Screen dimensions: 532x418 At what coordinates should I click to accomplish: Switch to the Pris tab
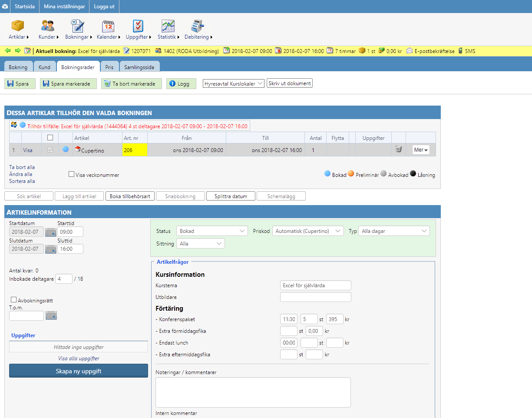click(109, 67)
